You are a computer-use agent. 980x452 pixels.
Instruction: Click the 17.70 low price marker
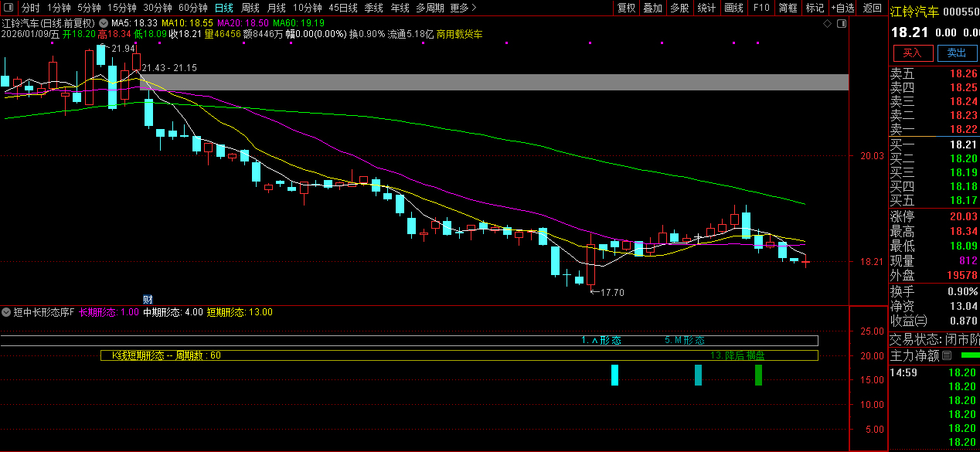click(612, 293)
